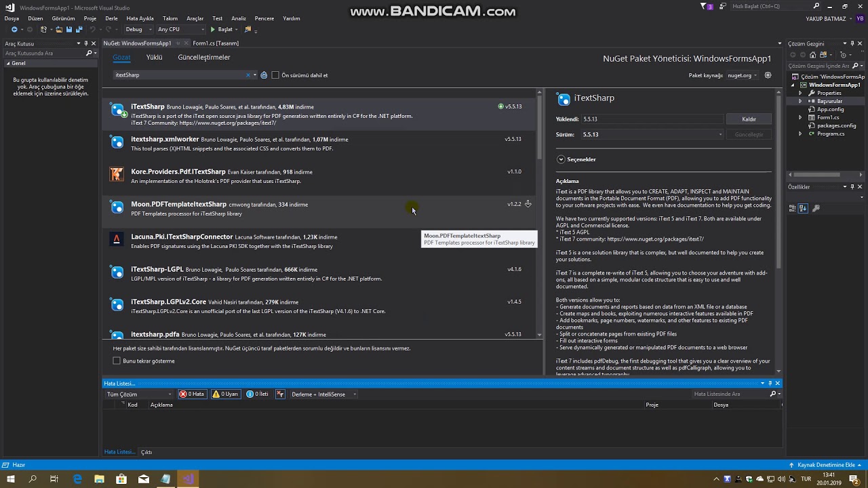Clear the itextSharp search text

click(248, 75)
